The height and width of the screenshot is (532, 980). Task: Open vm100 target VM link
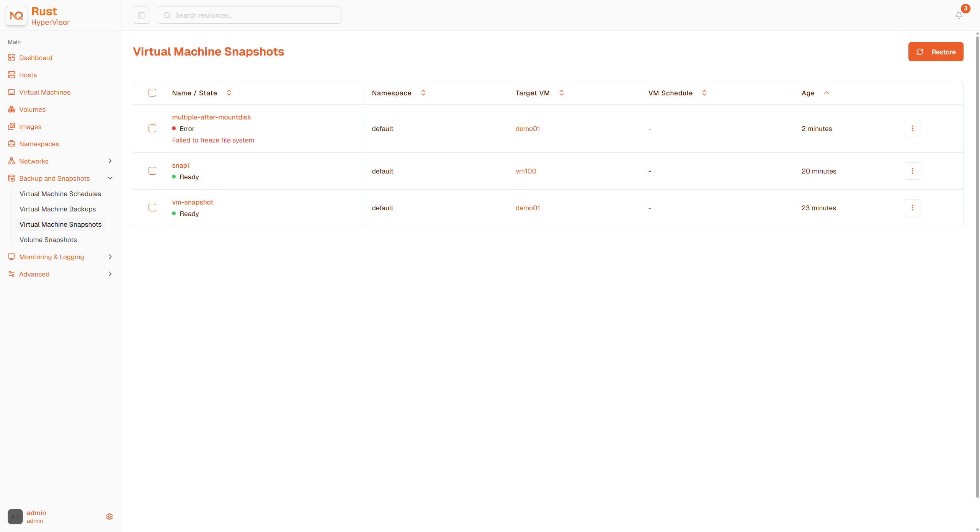point(526,171)
